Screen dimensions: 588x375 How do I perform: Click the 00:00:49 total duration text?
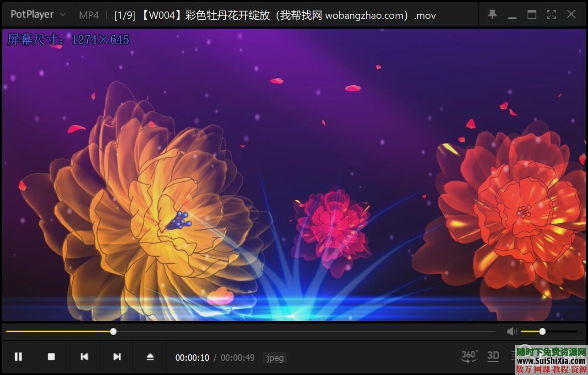pyautogui.click(x=238, y=358)
